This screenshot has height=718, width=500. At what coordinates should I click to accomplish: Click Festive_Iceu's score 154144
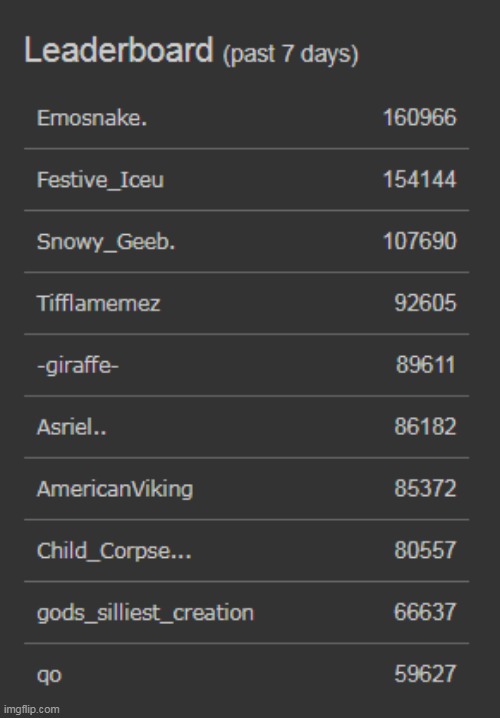point(419,180)
